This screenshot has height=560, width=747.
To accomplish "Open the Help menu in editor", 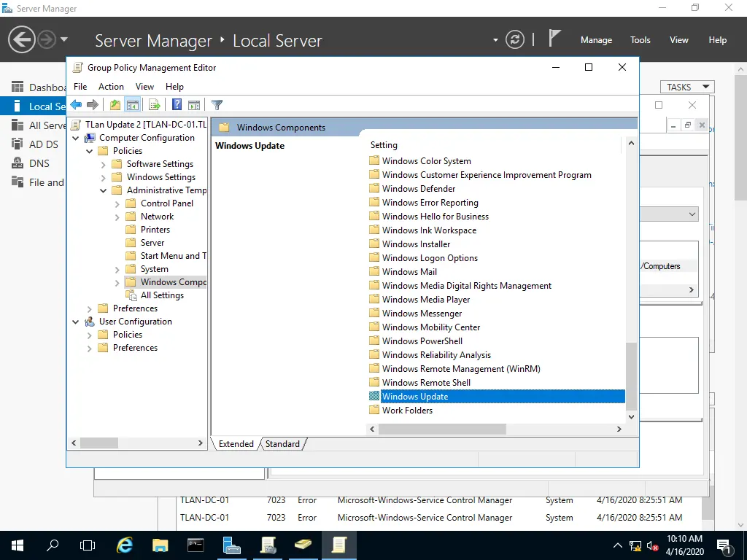I will [x=174, y=87].
